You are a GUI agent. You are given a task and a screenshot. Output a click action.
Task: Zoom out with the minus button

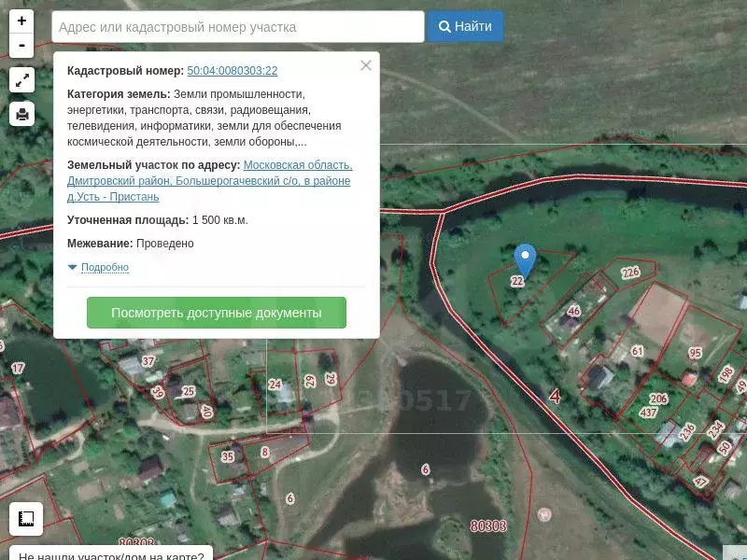click(x=21, y=45)
